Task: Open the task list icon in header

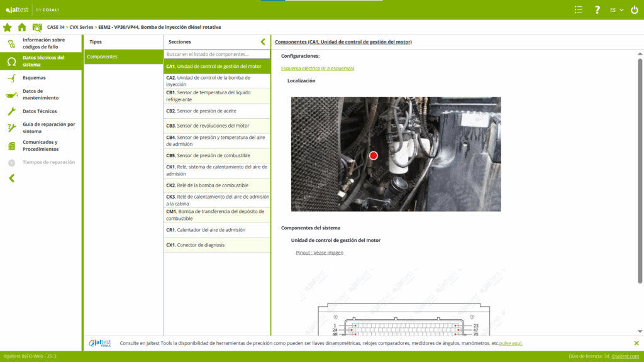Action: click(x=579, y=10)
